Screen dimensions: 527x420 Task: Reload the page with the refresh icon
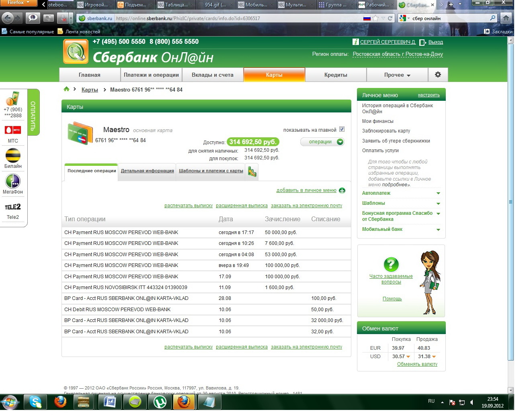coord(390,18)
